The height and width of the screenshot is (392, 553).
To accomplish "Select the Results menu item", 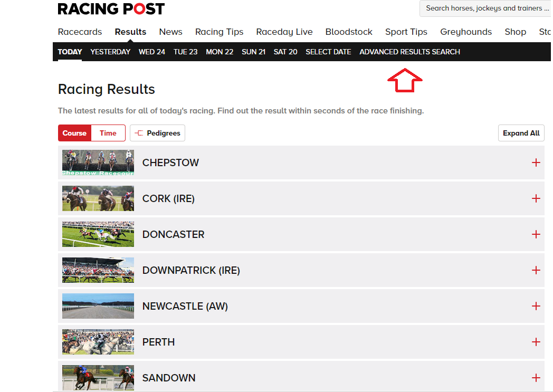I will pyautogui.click(x=130, y=32).
